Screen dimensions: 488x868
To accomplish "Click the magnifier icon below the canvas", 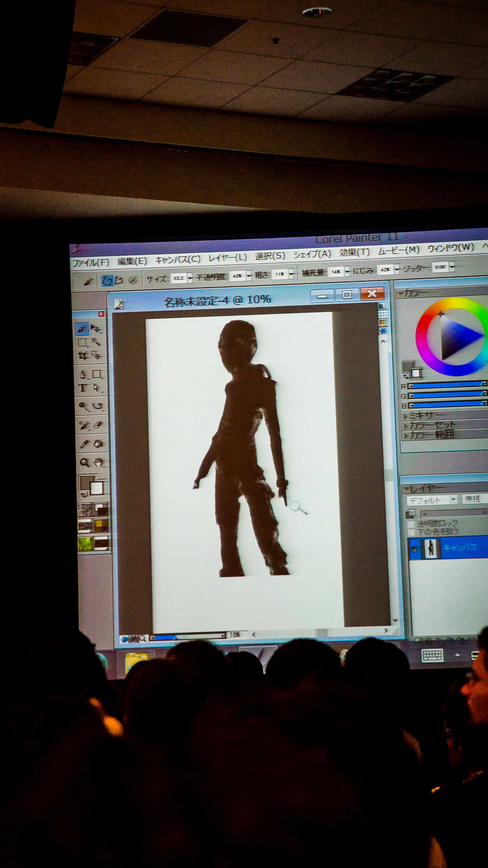I will click(x=143, y=638).
